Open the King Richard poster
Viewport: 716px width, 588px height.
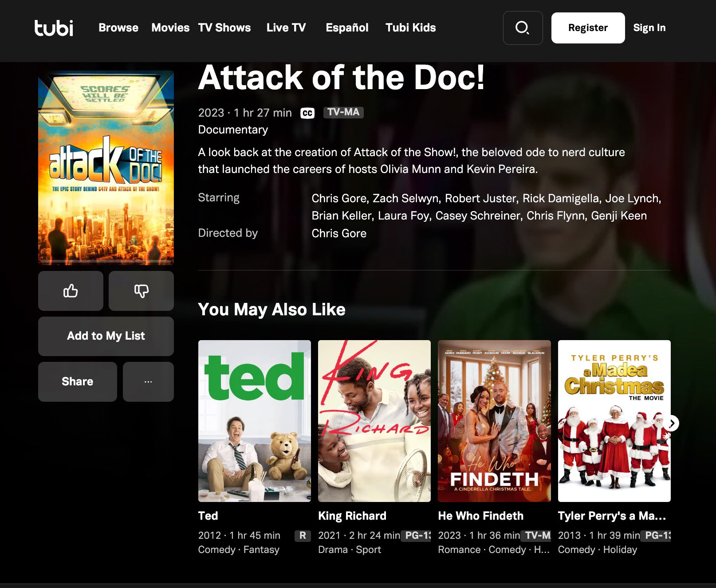374,421
